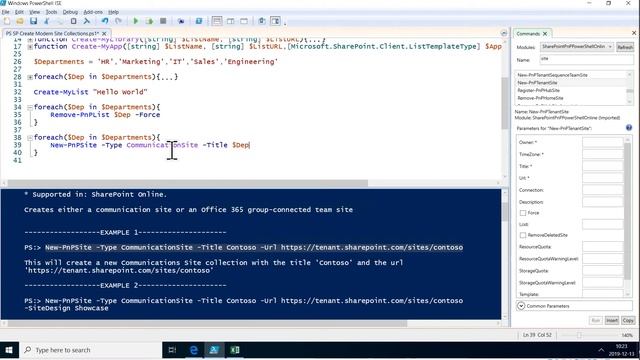The image size is (640, 360).
Task: Open Task View on the taskbar
Action: point(172,350)
